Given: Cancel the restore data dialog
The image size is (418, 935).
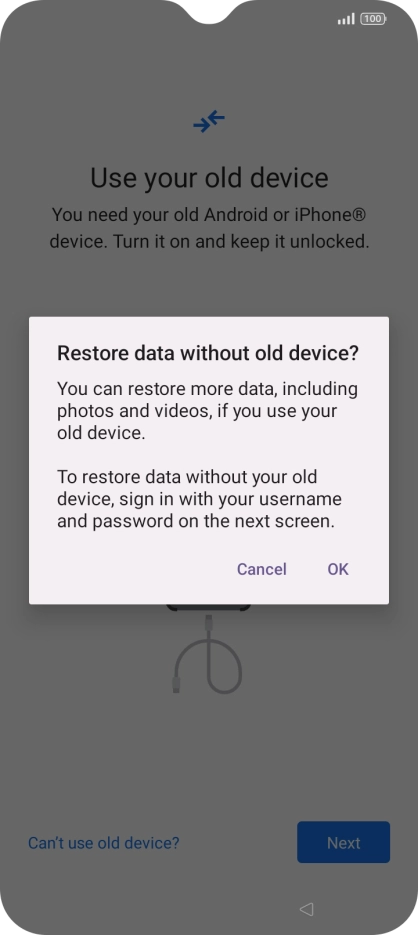Looking at the screenshot, I should [x=262, y=569].
